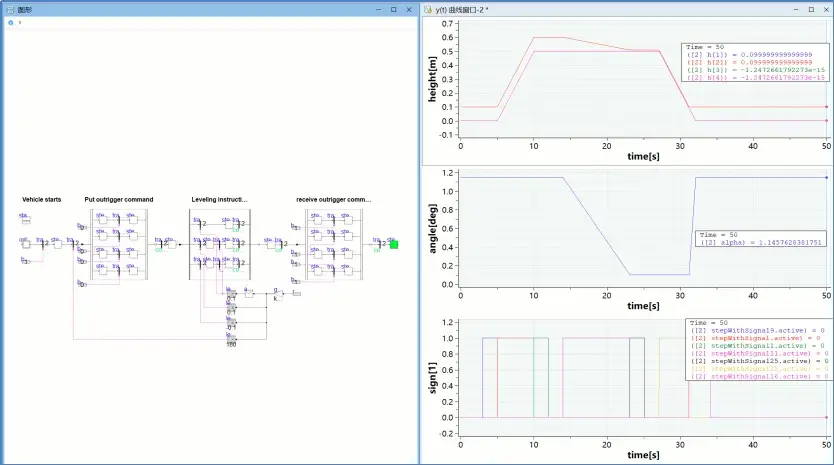The width and height of the screenshot is (834, 465).
Task: Select the gray parameter block valued -0.1
Action: point(231,322)
